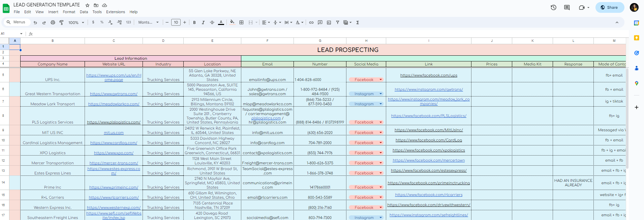Open the text rotation dropdown

pos(300,23)
